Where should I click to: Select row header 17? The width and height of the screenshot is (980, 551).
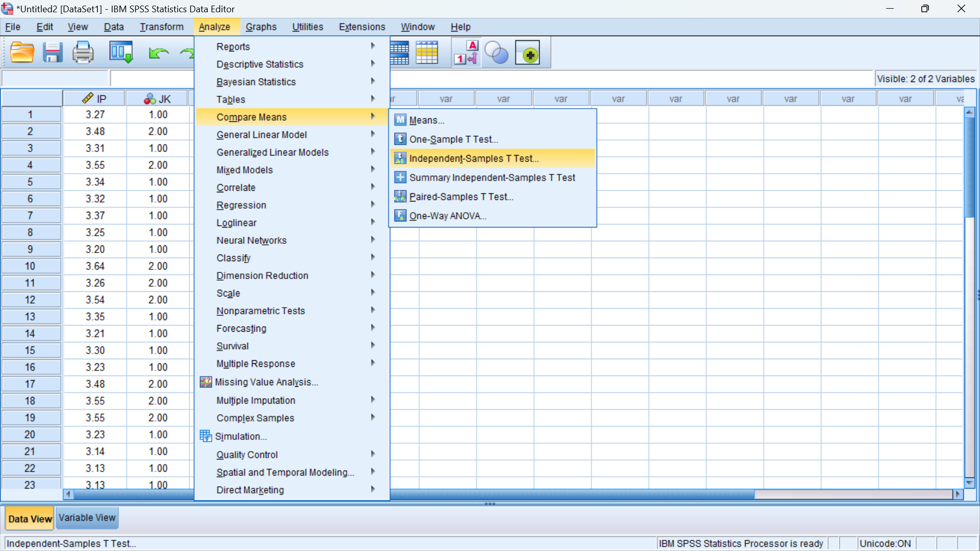[31, 384]
